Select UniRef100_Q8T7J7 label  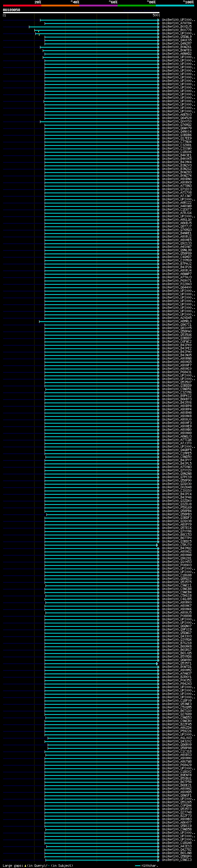click(x=177, y=226)
